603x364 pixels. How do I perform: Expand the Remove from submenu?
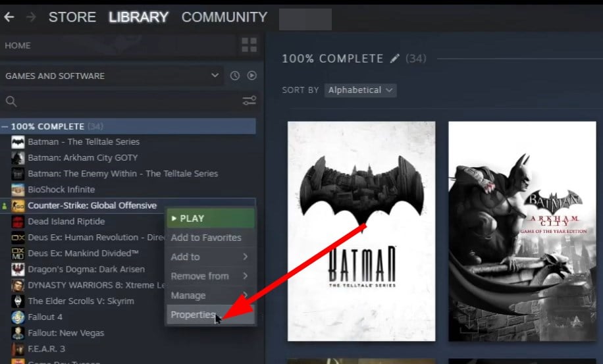pyautogui.click(x=211, y=276)
